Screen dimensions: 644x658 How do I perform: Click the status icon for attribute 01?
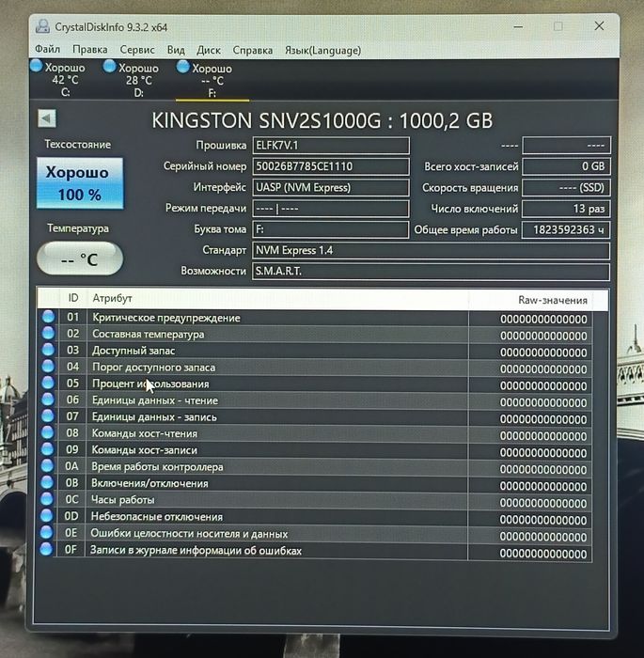48,317
